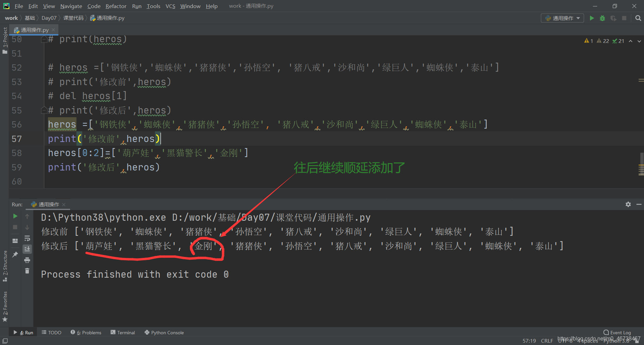Hide the Run tool window with the minus icon
644x345 pixels.
639,204
